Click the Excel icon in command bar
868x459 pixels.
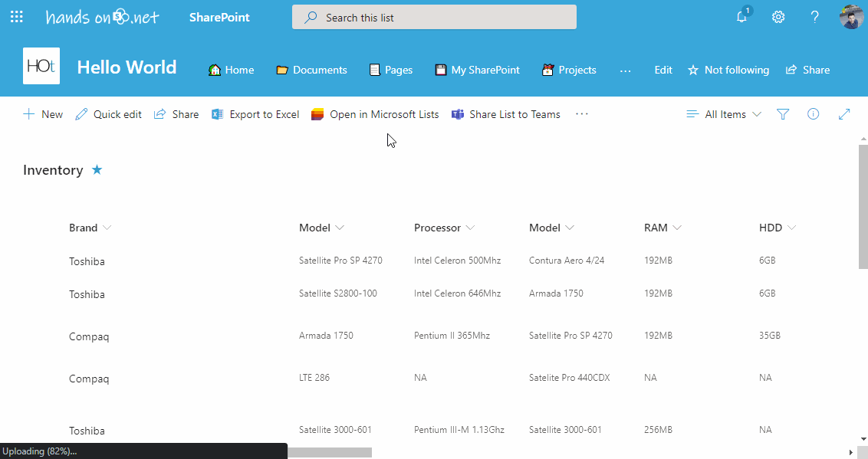218,114
